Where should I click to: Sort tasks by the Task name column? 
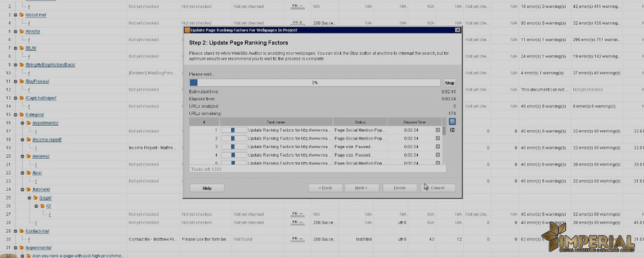click(276, 121)
